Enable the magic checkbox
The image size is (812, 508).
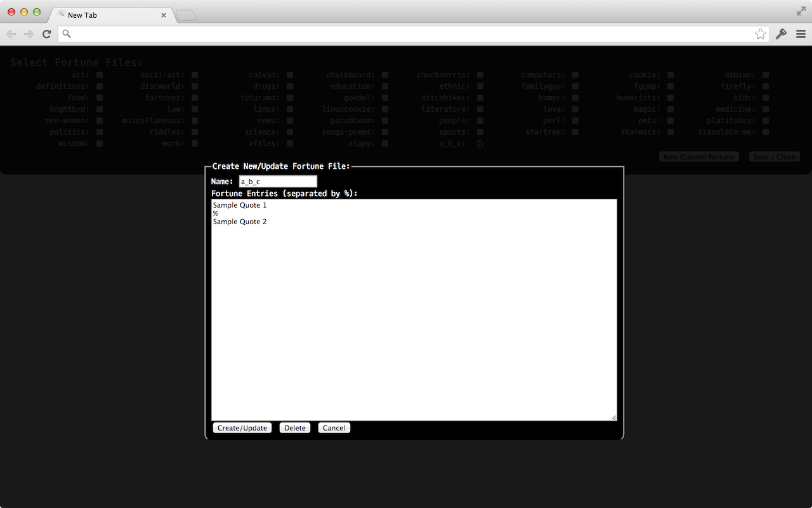(x=671, y=109)
